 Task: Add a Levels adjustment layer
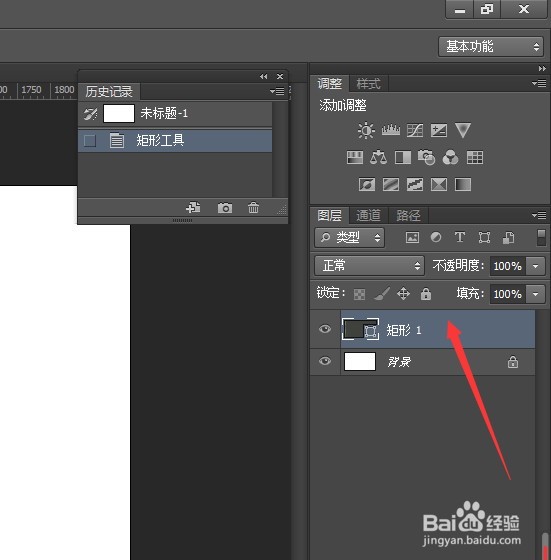click(391, 130)
